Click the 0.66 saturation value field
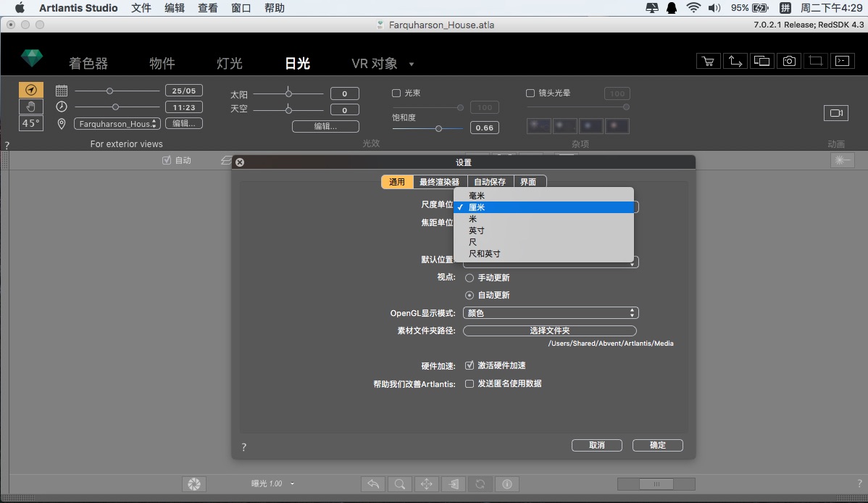Viewport: 868px width, 503px height. pyautogui.click(x=485, y=128)
